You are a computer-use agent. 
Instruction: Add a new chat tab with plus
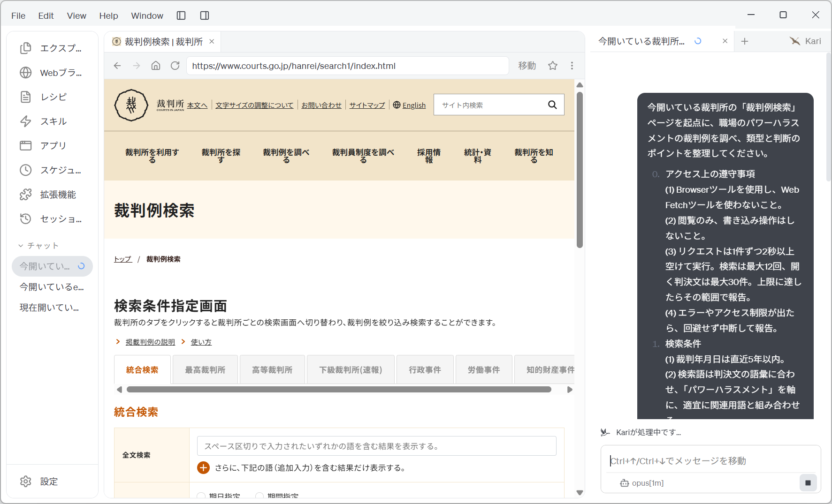[x=745, y=41]
